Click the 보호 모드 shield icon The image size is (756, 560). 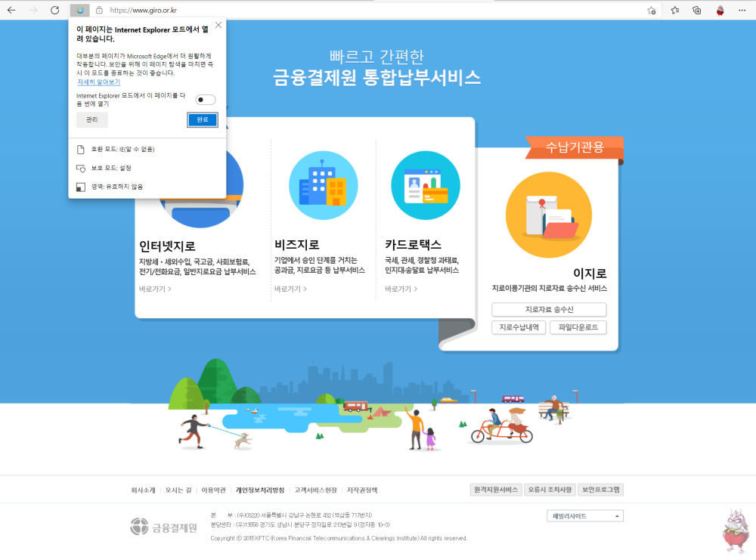(81, 169)
